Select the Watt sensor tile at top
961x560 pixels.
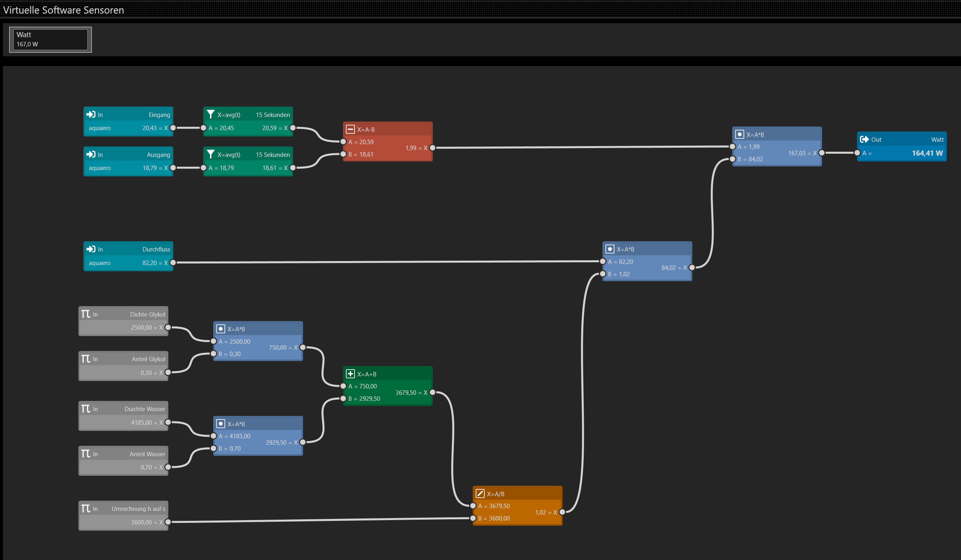pyautogui.click(x=50, y=40)
